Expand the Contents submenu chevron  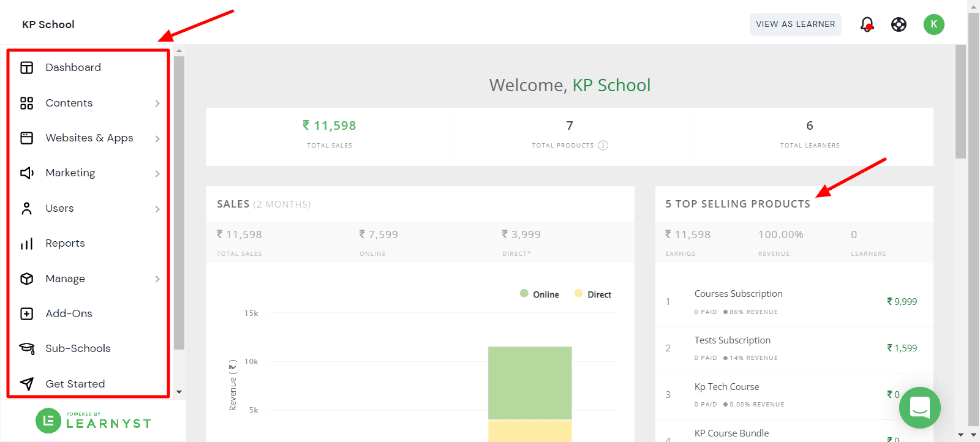click(x=157, y=103)
